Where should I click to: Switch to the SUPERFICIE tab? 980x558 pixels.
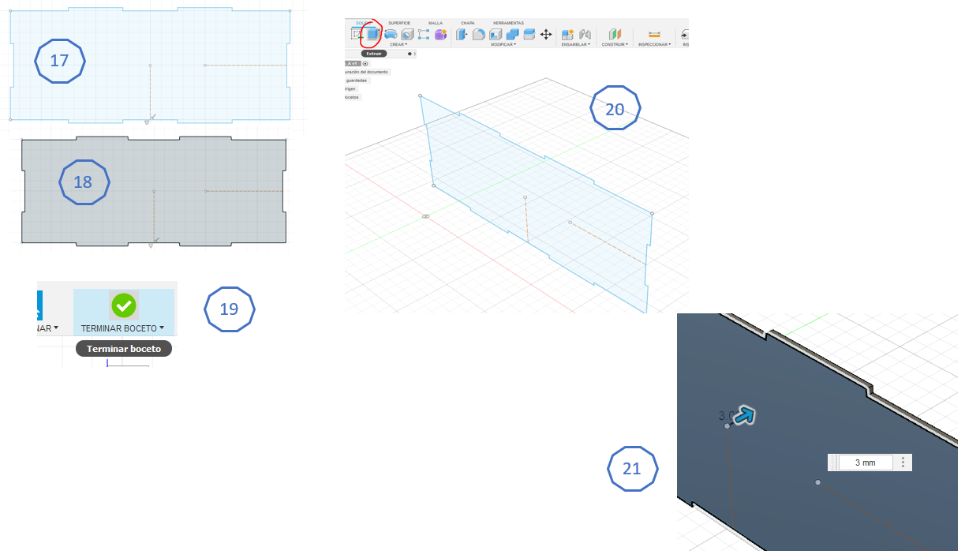click(399, 23)
